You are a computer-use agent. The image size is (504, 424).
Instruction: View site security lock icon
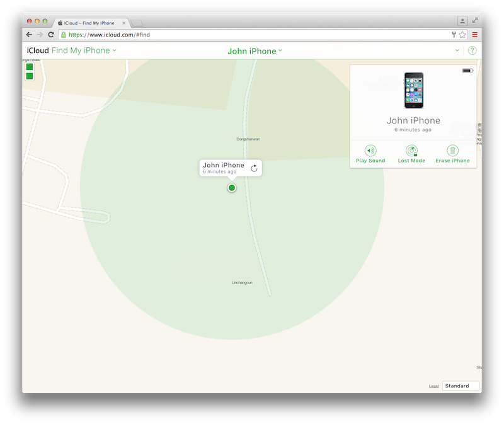[x=64, y=35]
